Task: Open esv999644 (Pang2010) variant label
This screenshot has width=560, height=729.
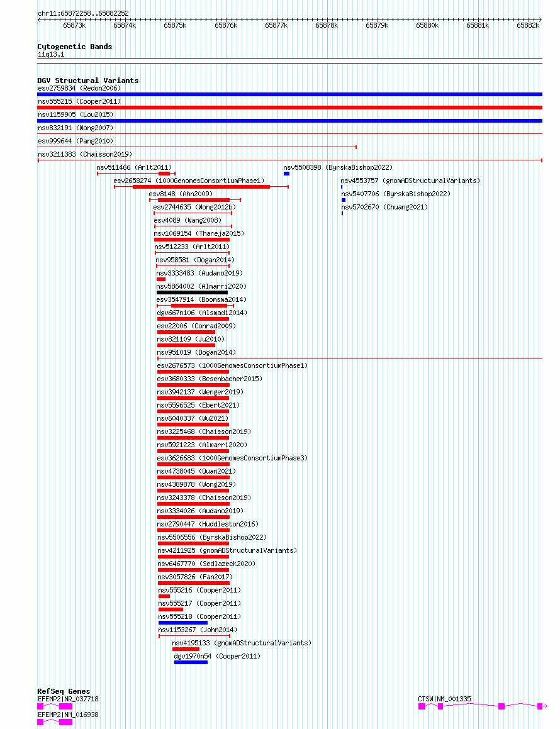Action: [x=76, y=141]
